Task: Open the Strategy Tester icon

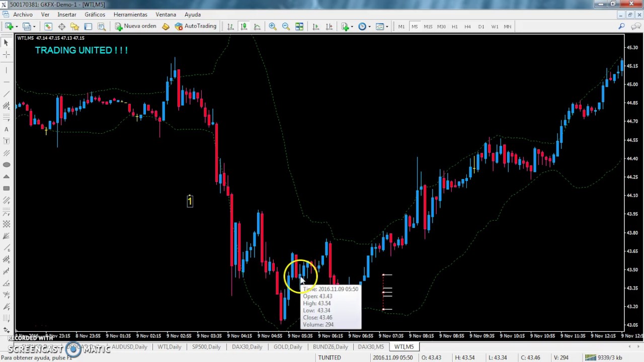Action: click(x=101, y=27)
